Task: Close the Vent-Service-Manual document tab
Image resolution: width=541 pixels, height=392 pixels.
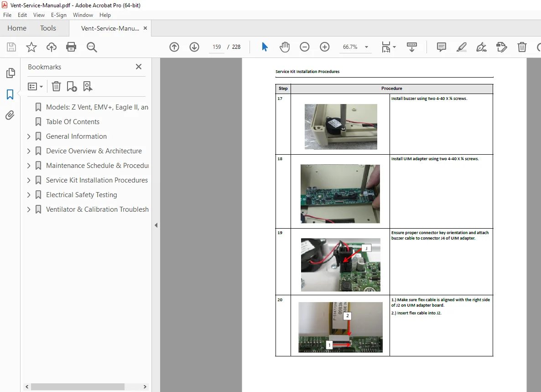Action: pos(145,28)
